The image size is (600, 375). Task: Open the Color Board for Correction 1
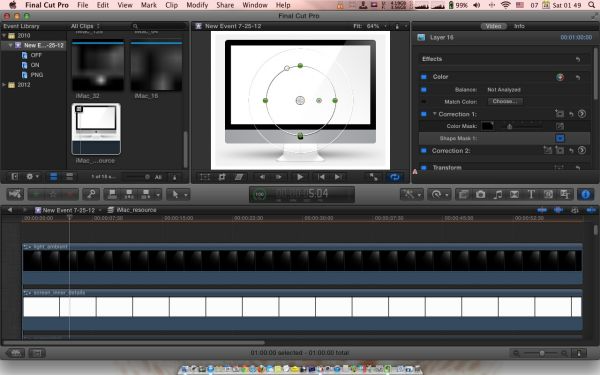click(x=582, y=114)
